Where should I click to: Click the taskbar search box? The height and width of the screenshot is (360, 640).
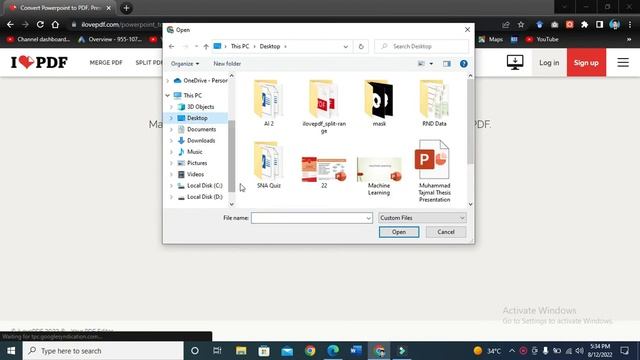point(103,351)
